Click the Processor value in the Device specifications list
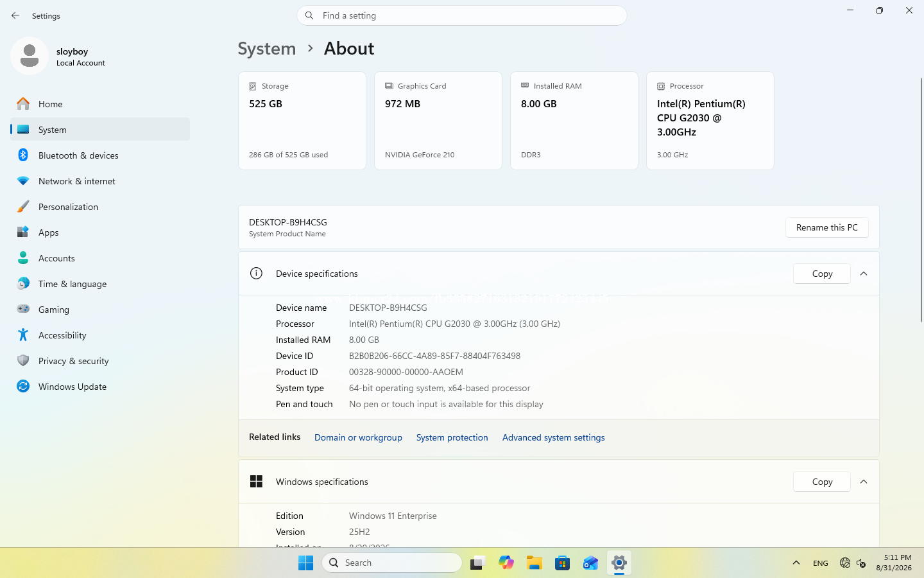 454,324
